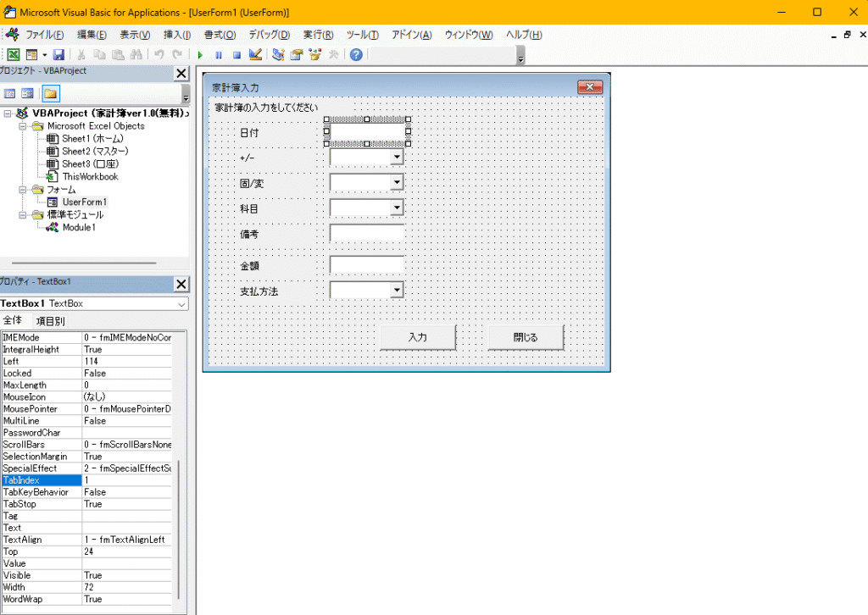
Task: Switch to Microsoft Excel view icon
Action: (14, 55)
